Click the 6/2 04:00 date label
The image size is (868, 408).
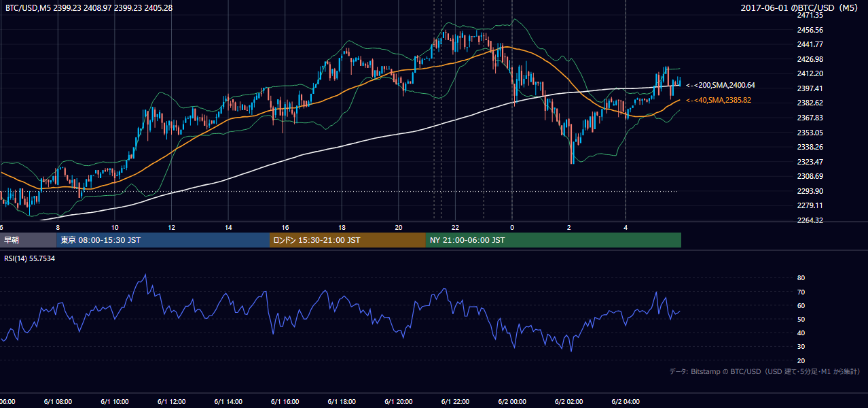click(626, 401)
